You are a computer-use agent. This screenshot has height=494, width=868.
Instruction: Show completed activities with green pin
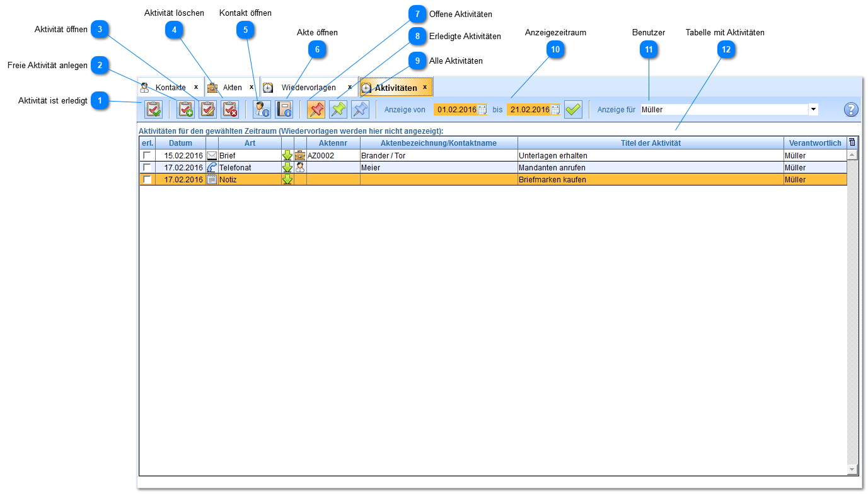click(339, 109)
